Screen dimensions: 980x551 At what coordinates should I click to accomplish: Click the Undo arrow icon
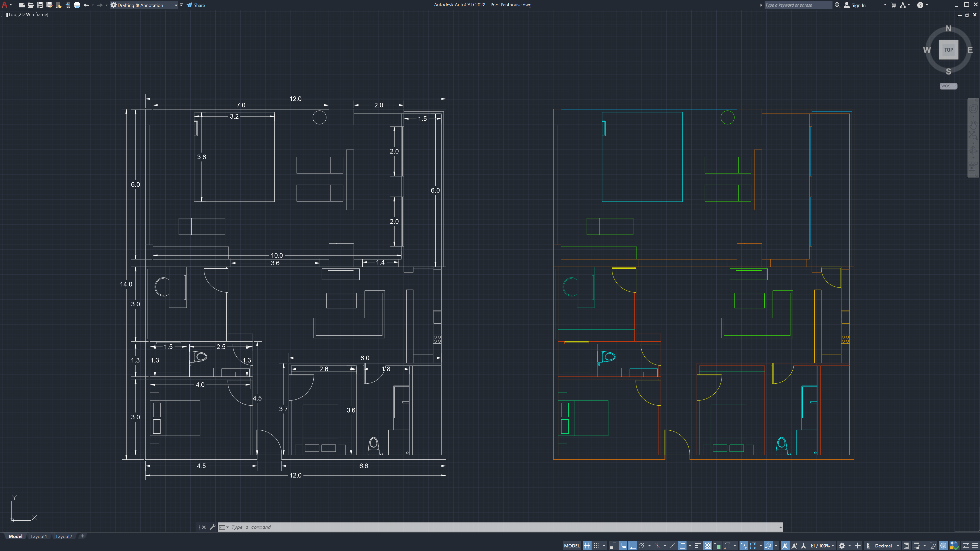tap(86, 5)
